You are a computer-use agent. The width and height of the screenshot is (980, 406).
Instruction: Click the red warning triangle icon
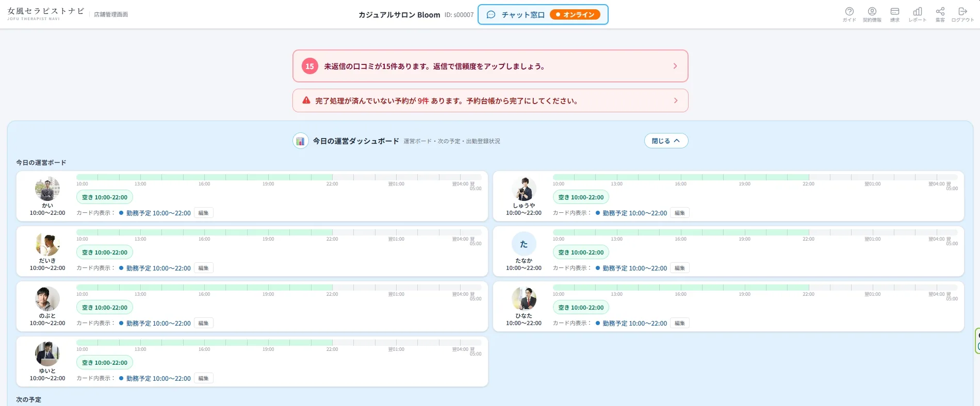click(306, 100)
